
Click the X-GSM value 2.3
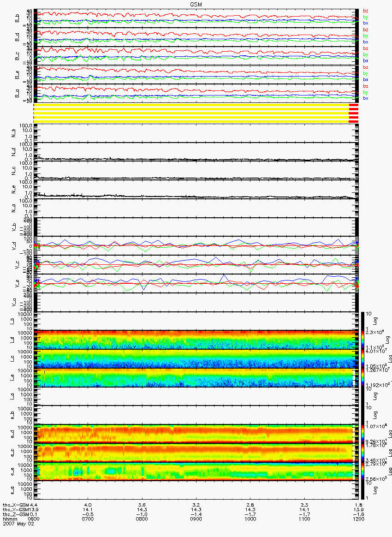(304, 505)
